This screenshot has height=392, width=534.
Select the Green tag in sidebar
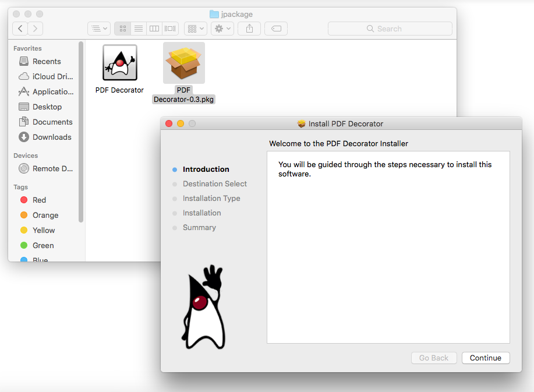coord(37,245)
